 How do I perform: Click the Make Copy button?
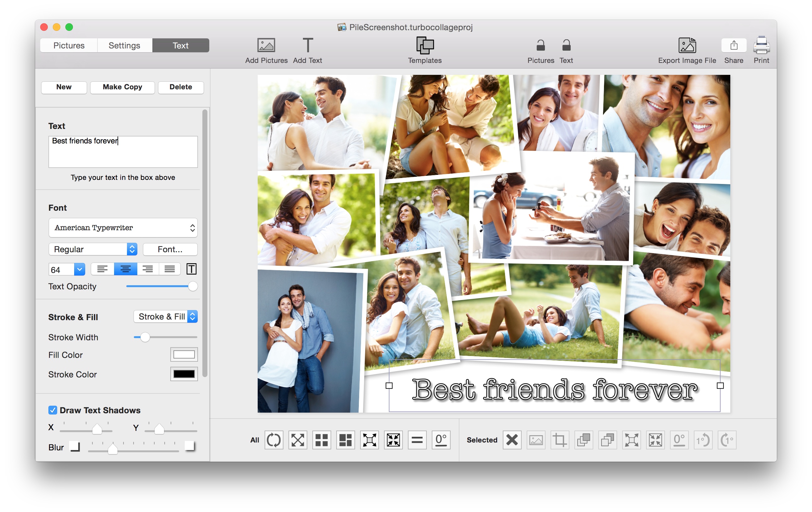123,87
